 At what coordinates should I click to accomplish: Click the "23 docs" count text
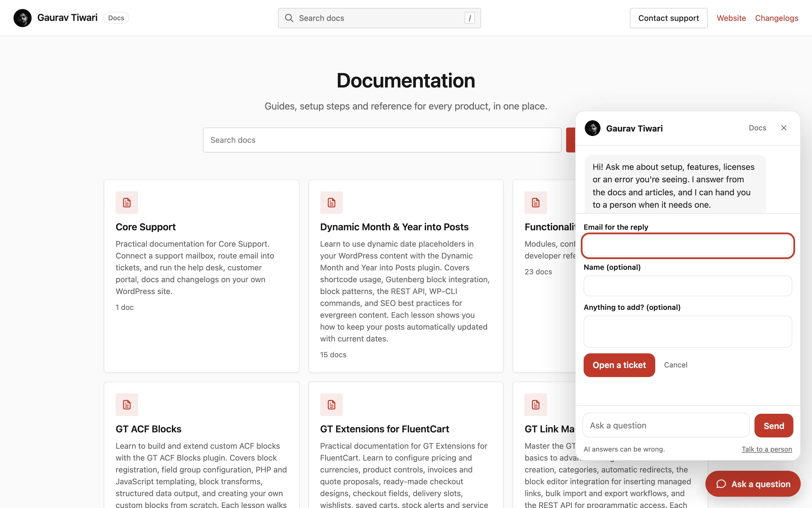[538, 271]
